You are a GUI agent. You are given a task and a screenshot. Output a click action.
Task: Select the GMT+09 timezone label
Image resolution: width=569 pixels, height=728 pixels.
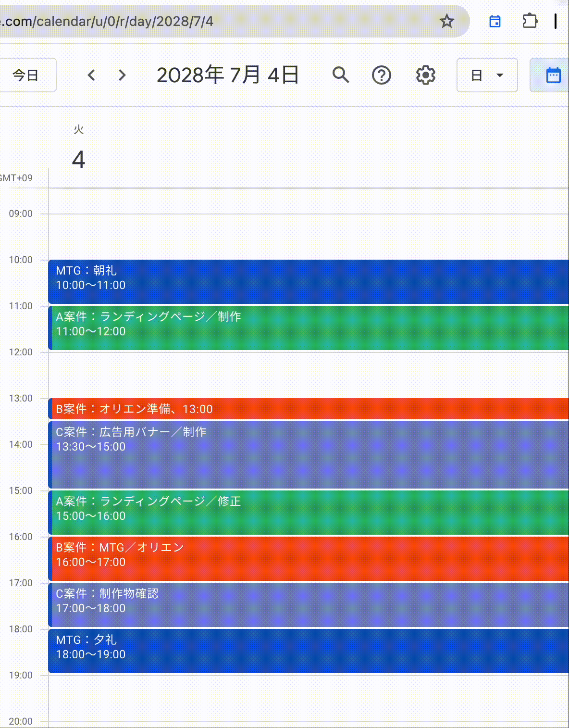(16, 178)
